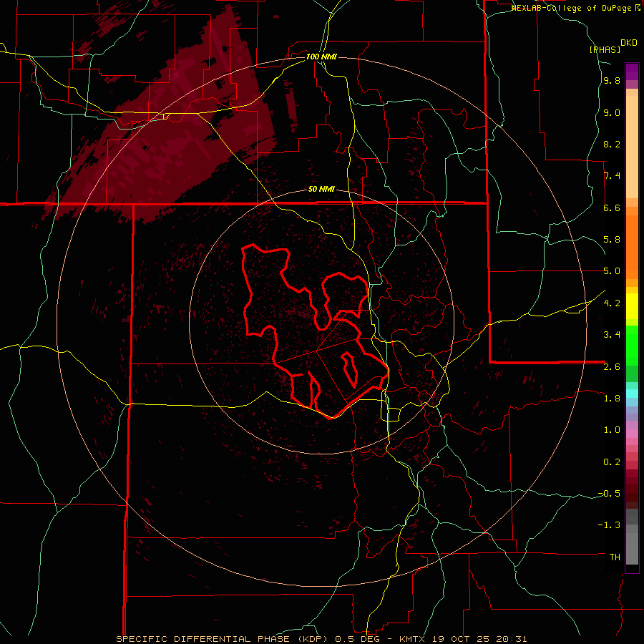Click the -0.5 value on the color scale
Viewport: 644px width, 644px height.
click(x=609, y=494)
